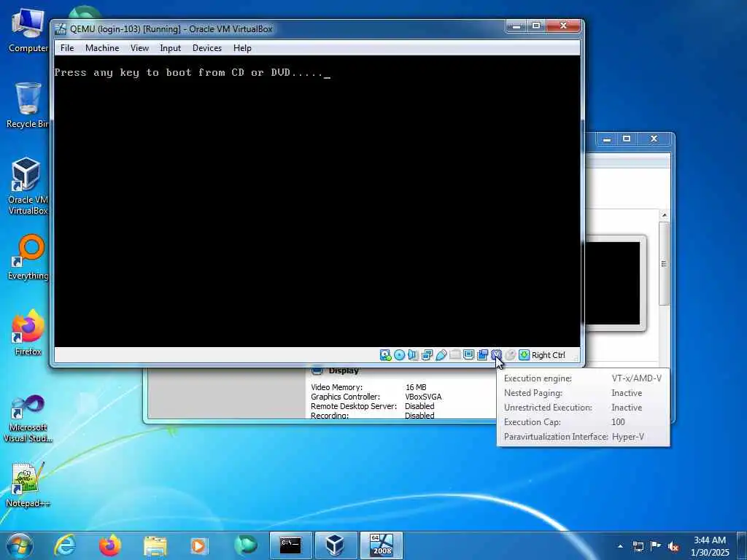Open Windows Media Player from taskbar

(199, 545)
